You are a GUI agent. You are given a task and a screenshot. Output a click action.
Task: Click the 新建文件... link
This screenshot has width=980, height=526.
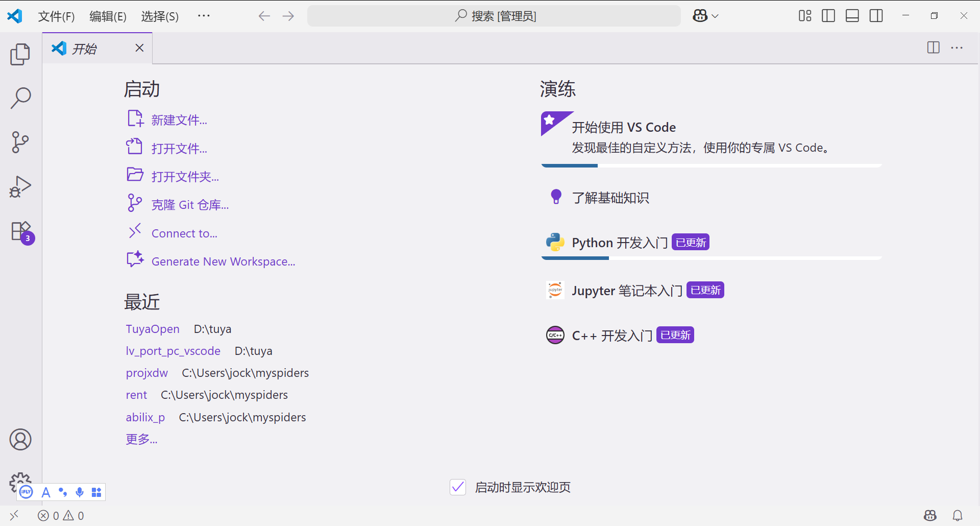point(179,120)
